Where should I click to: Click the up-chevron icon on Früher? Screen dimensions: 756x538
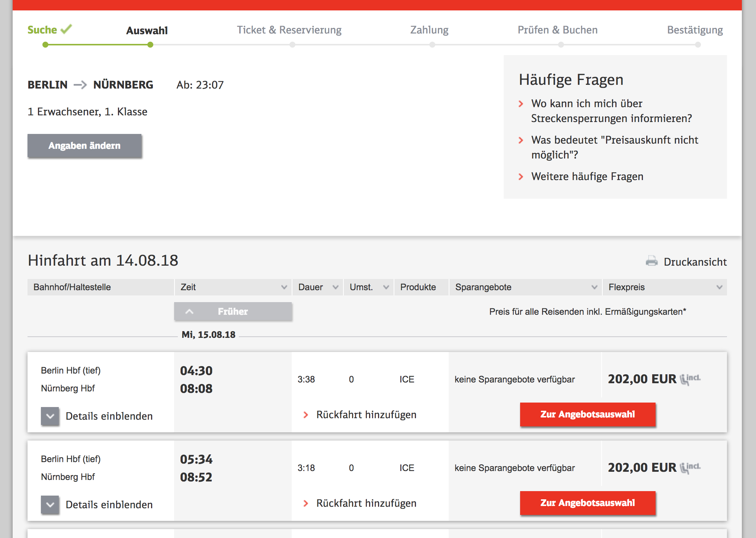pos(189,311)
